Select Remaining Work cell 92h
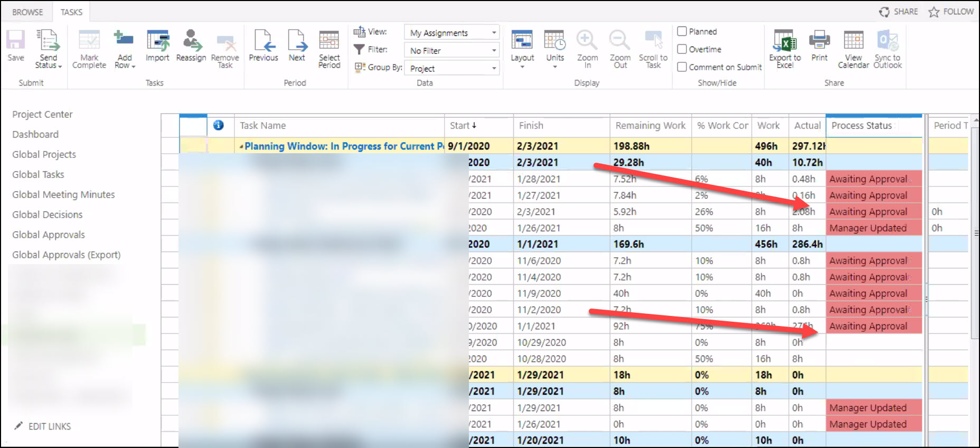 point(651,326)
